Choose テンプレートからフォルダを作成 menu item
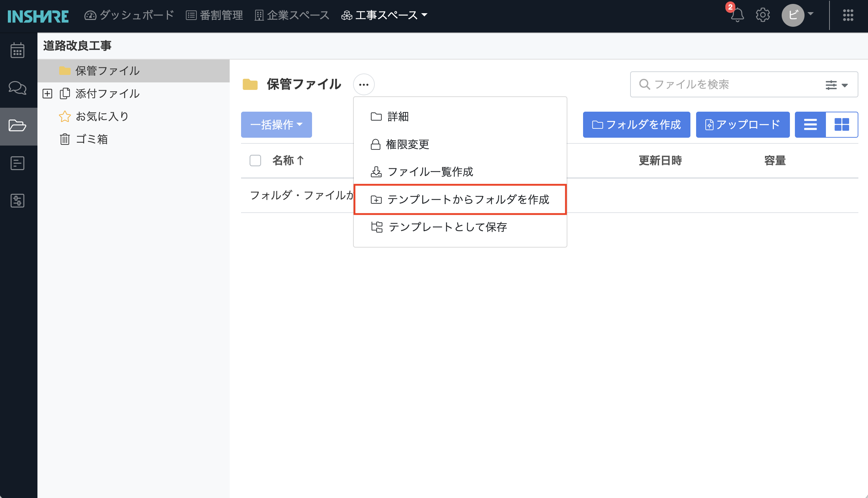 tap(460, 199)
